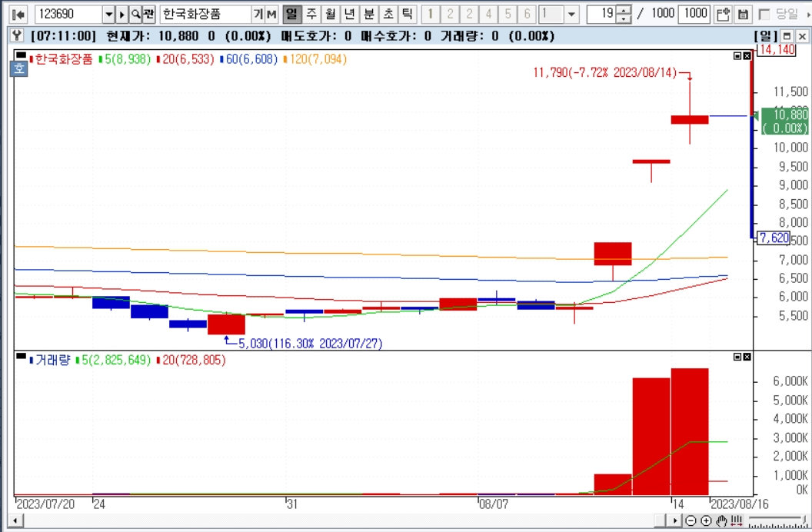Close the price chart pane

747,56
